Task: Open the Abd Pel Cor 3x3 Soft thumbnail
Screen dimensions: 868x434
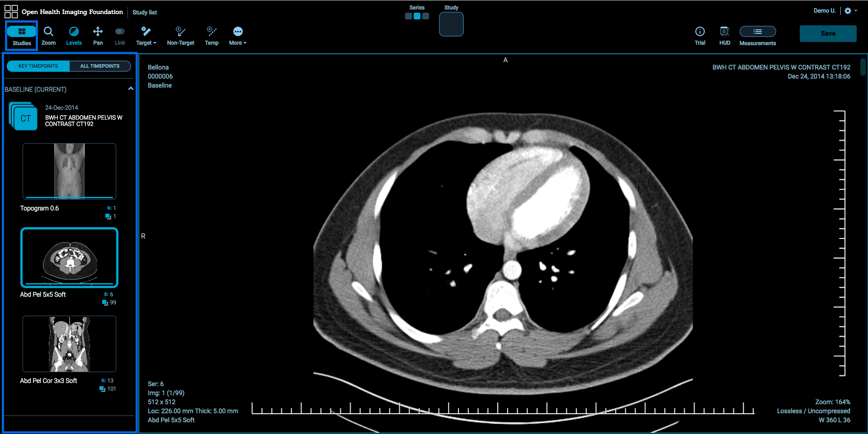Action: coord(69,344)
